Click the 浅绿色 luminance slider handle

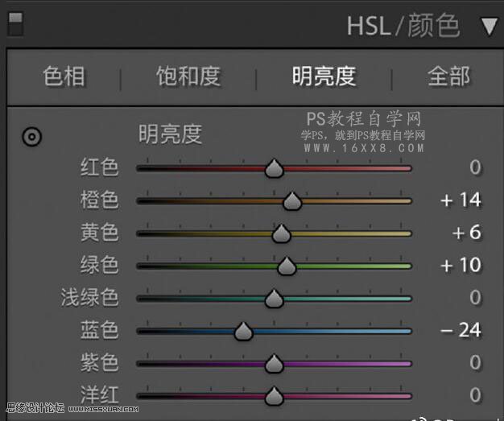coord(275,299)
